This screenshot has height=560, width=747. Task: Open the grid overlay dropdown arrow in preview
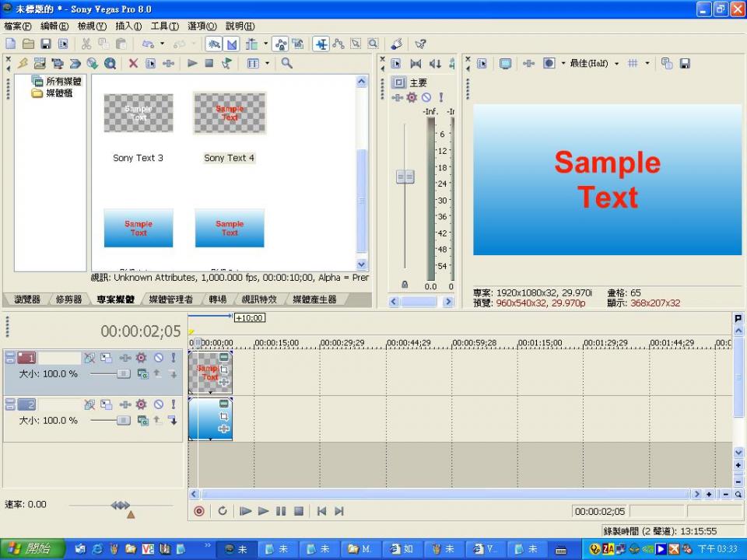point(647,64)
